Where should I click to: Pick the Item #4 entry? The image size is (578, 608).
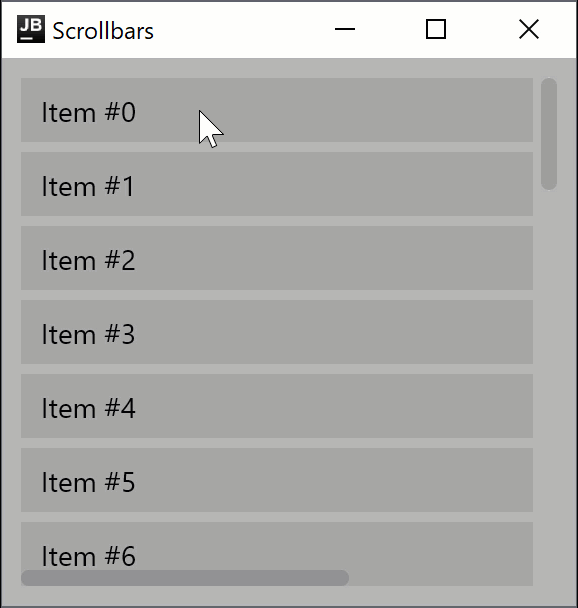pos(277,406)
